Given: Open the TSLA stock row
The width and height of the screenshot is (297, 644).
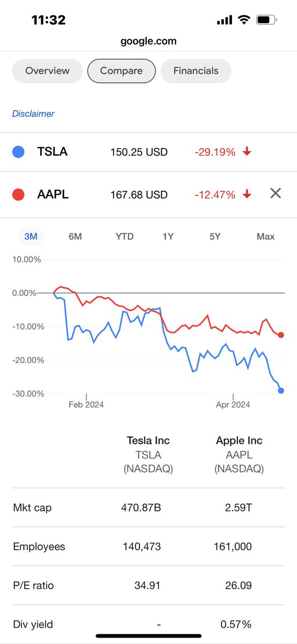Looking at the screenshot, I should (148, 152).
